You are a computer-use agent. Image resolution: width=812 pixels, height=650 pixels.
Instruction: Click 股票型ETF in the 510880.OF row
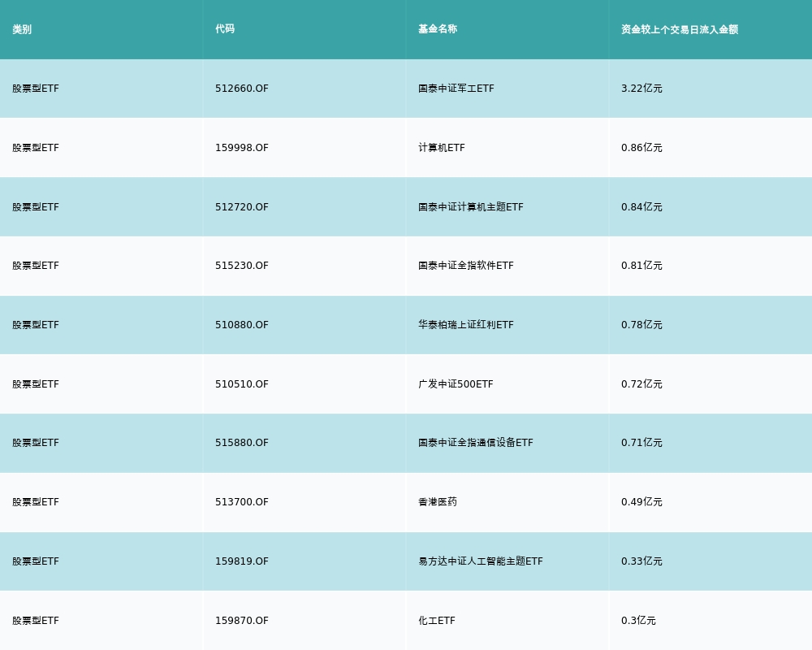pyautogui.click(x=36, y=325)
